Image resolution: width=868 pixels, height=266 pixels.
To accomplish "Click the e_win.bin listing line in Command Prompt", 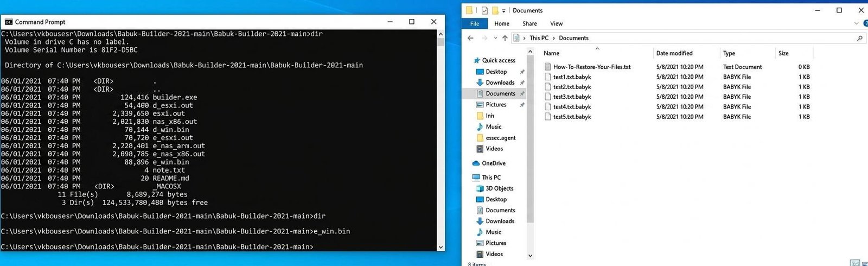I will 95,162.
